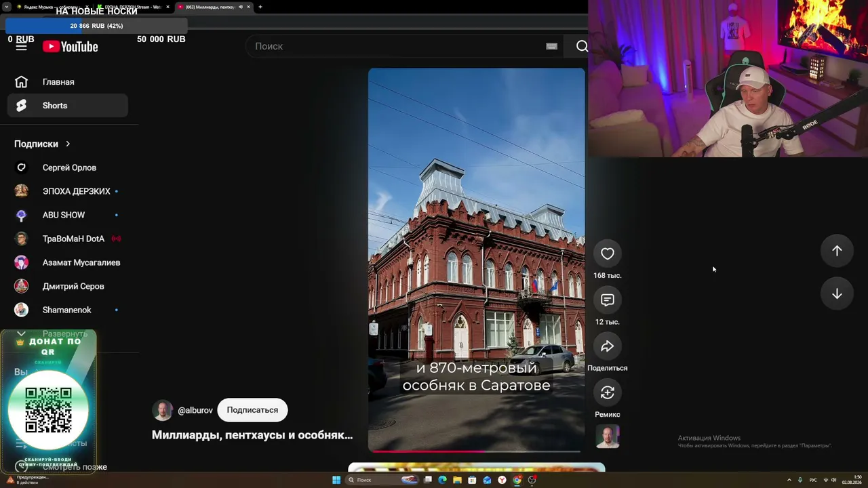Expand the Подписки section chevron
This screenshot has height=488, width=868.
[68, 144]
